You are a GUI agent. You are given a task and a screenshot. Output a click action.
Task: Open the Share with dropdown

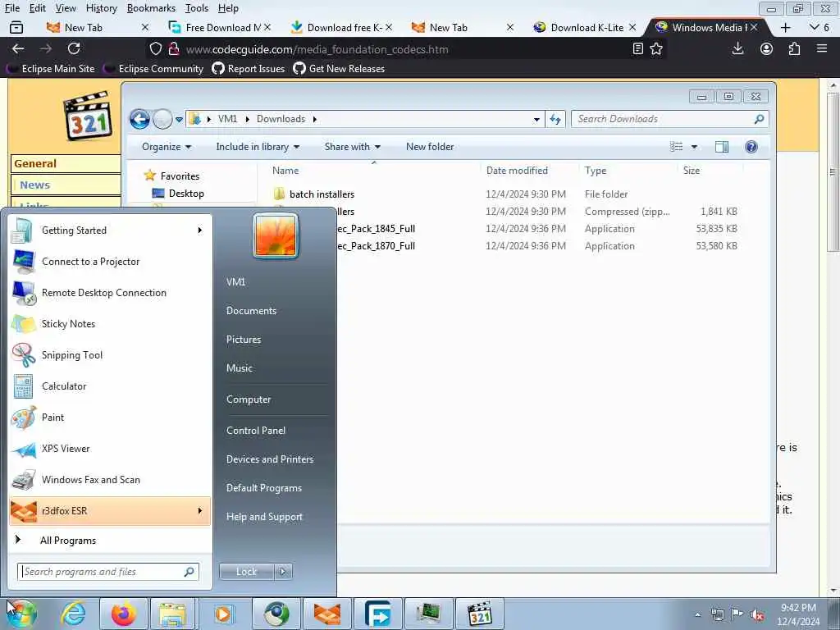tap(353, 147)
